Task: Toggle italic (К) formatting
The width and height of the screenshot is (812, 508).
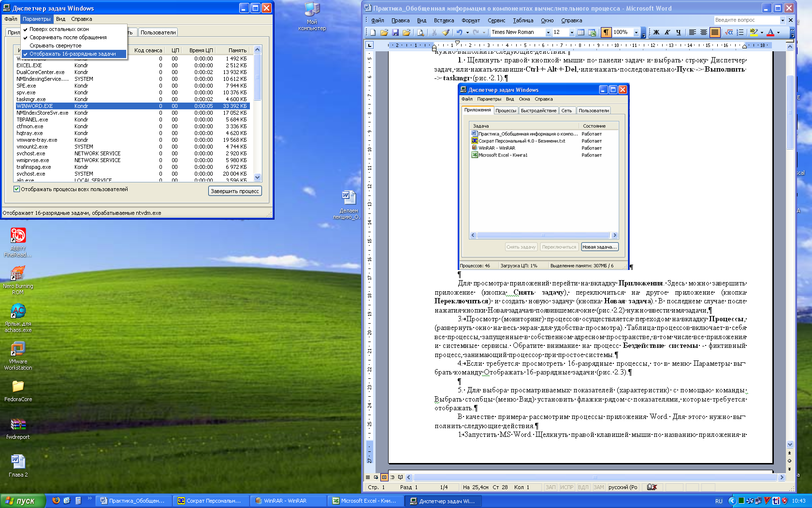Action: [x=667, y=32]
